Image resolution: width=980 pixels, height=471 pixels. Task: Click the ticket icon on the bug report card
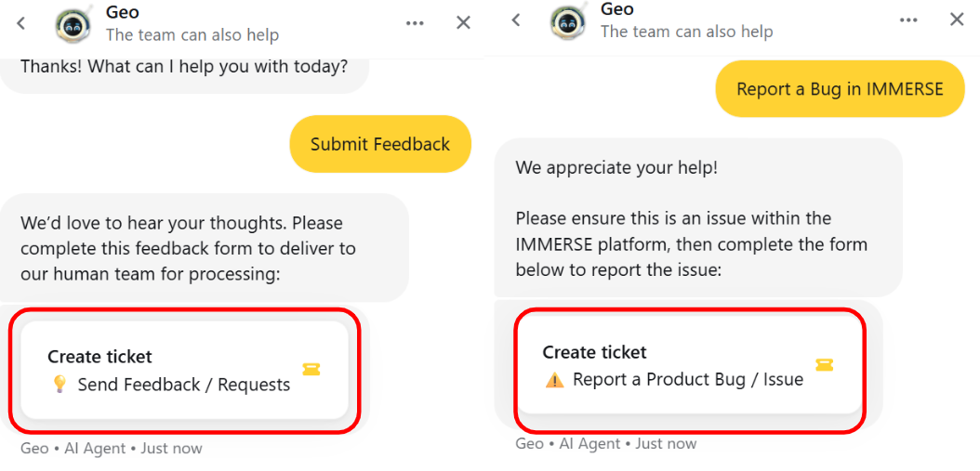point(824,364)
